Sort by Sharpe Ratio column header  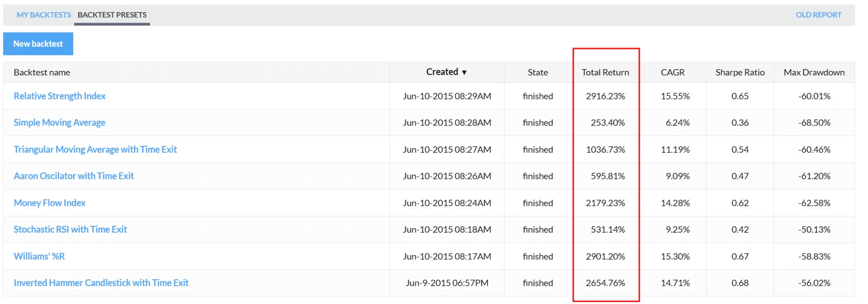740,72
